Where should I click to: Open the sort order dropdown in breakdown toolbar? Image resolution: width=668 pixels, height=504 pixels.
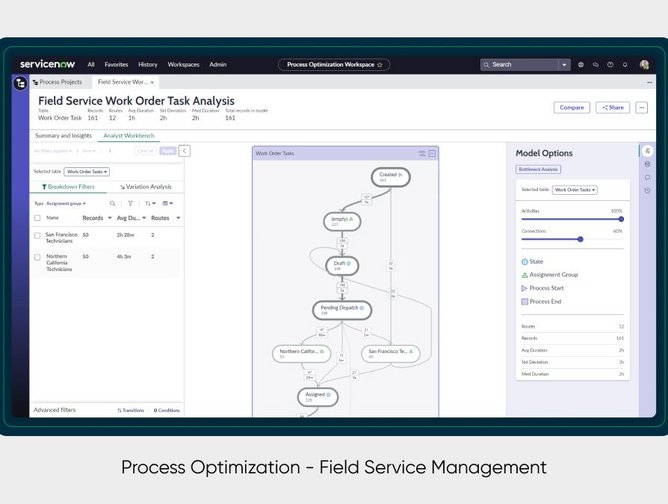coord(150,204)
